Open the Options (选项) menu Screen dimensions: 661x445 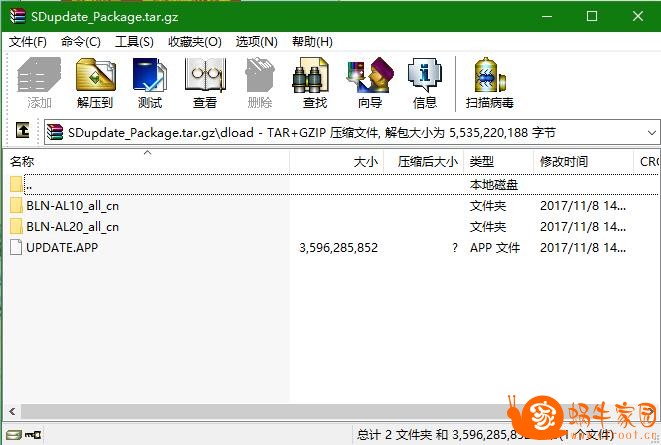(256, 42)
